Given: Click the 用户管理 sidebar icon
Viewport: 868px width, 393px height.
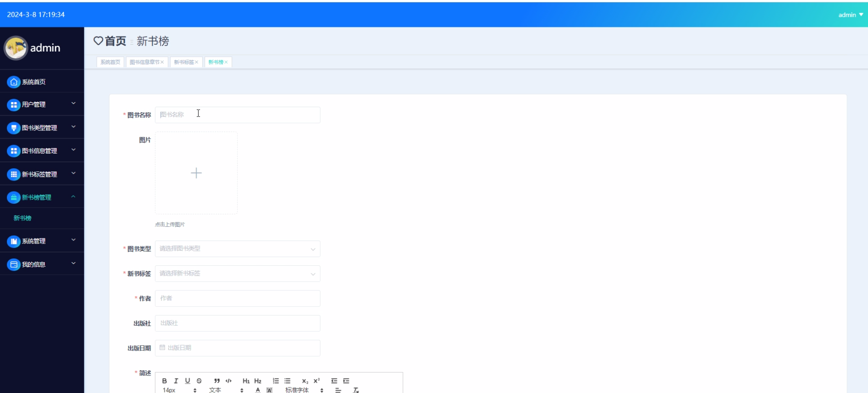Looking at the screenshot, I should coord(14,105).
